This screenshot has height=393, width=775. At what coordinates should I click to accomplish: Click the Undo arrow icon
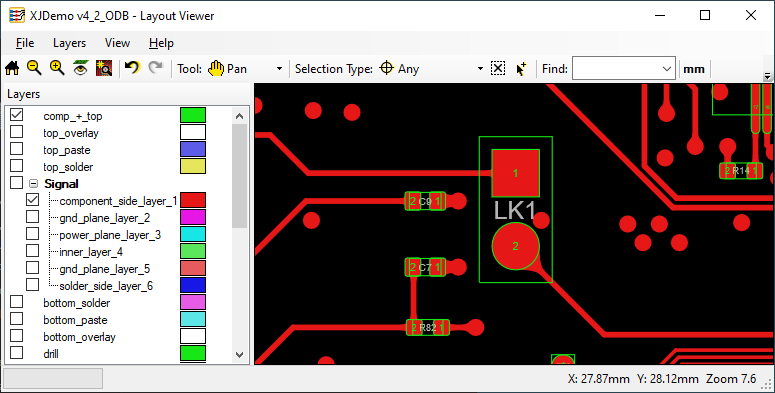(x=132, y=68)
